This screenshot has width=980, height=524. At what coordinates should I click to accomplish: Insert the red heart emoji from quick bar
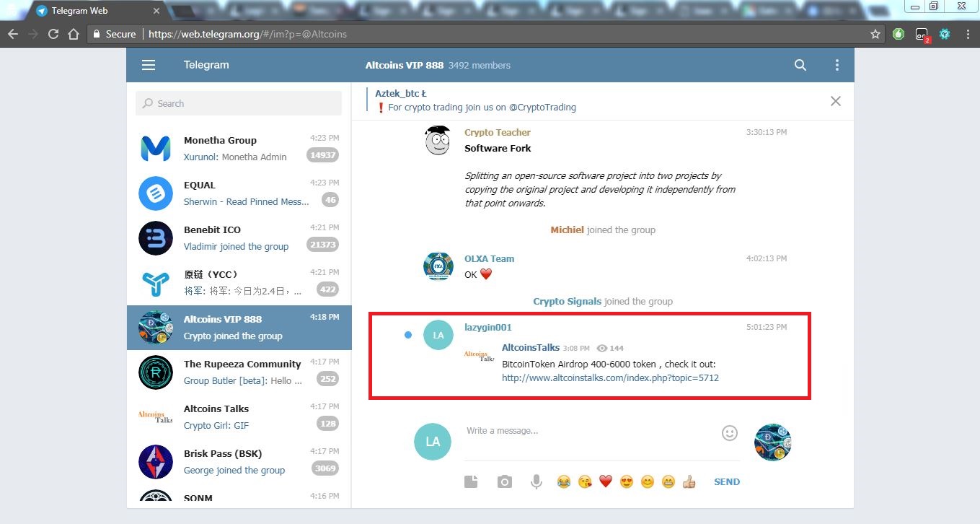tap(606, 481)
